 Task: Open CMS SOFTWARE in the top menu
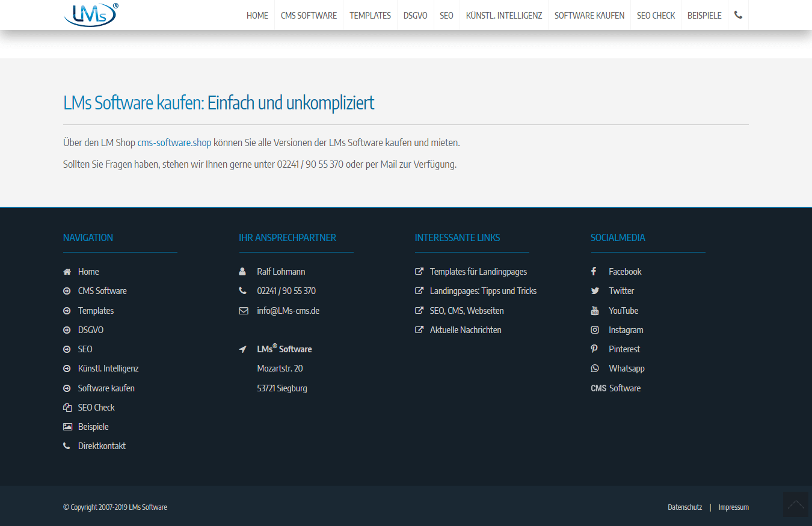(x=309, y=16)
